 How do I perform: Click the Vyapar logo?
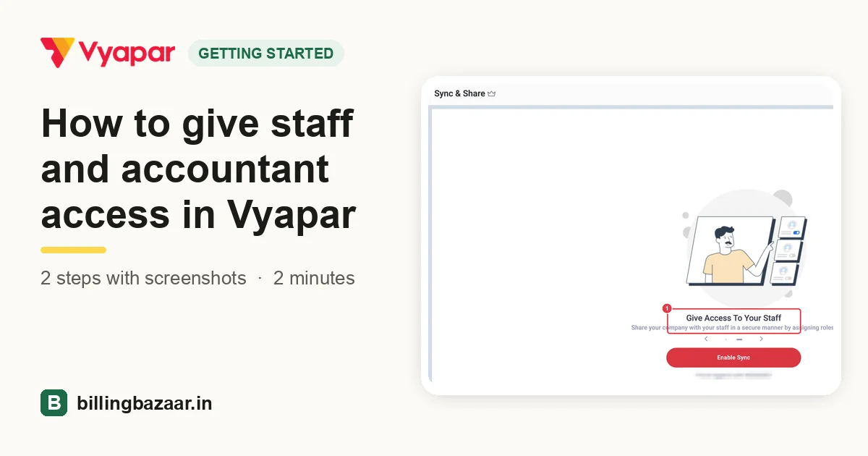tap(108, 53)
